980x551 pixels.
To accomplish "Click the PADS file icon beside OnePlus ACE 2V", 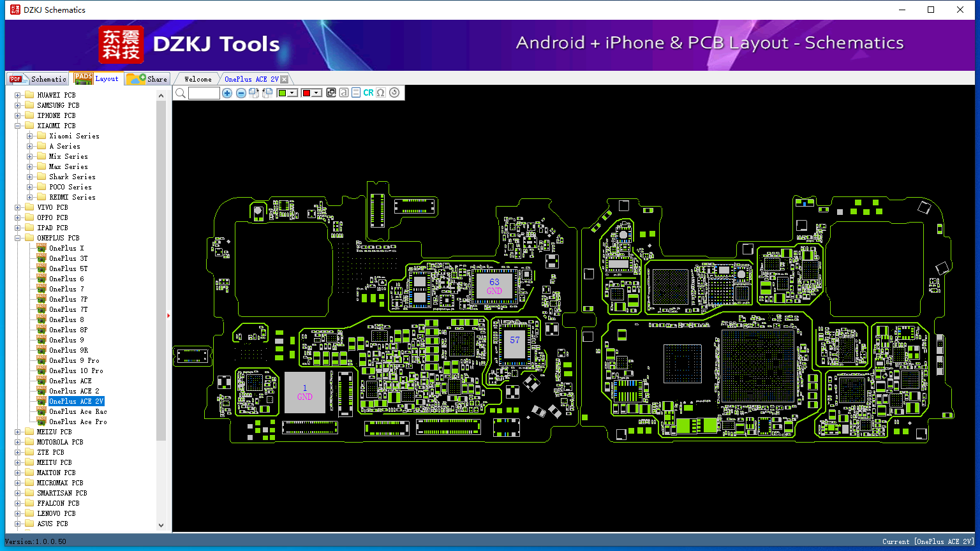I will point(41,401).
